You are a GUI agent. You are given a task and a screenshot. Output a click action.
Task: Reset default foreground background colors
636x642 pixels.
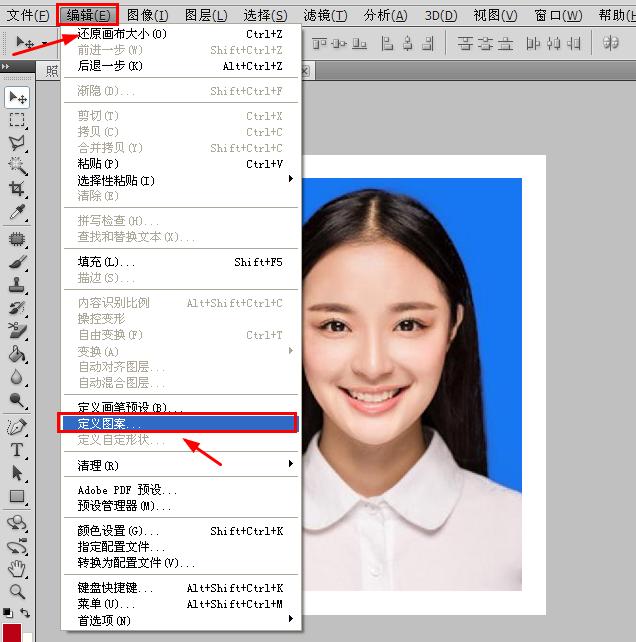coord(7,613)
